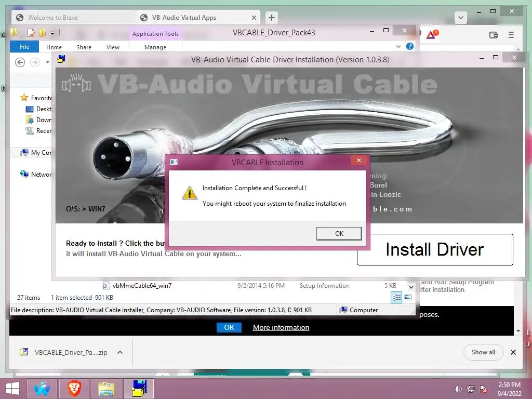Select Network in the navigation pane
This screenshot has height=399, width=532.
coord(36,175)
